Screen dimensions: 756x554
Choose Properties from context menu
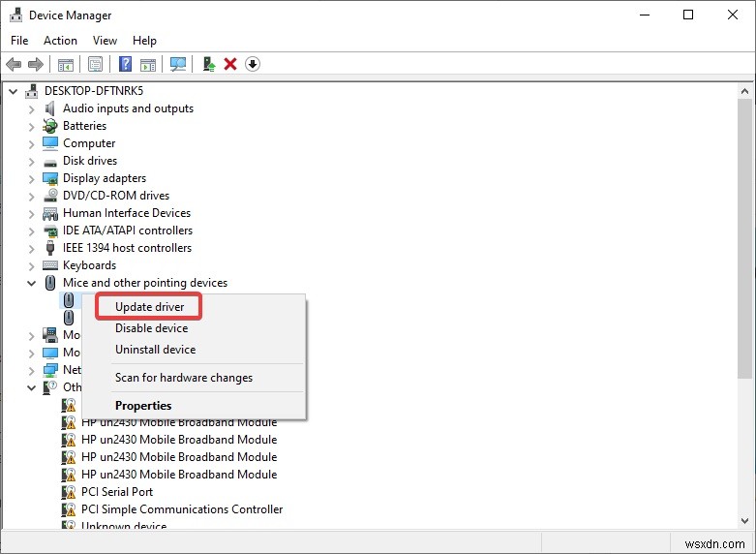143,406
